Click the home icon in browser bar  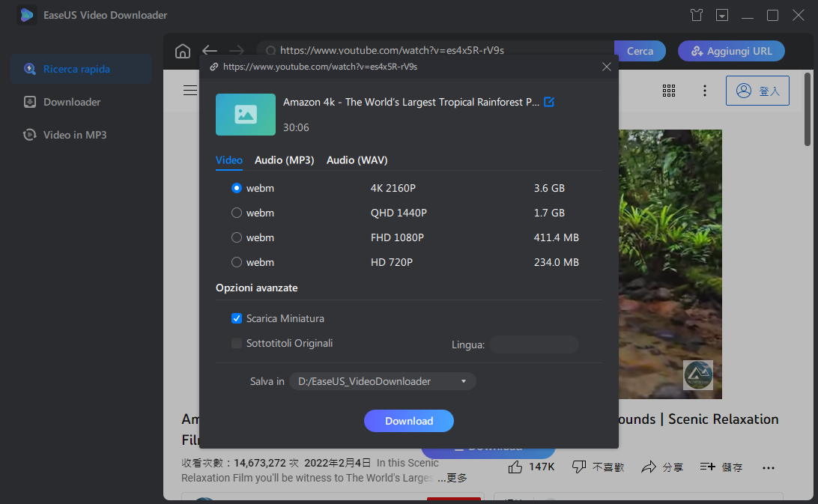click(x=182, y=51)
